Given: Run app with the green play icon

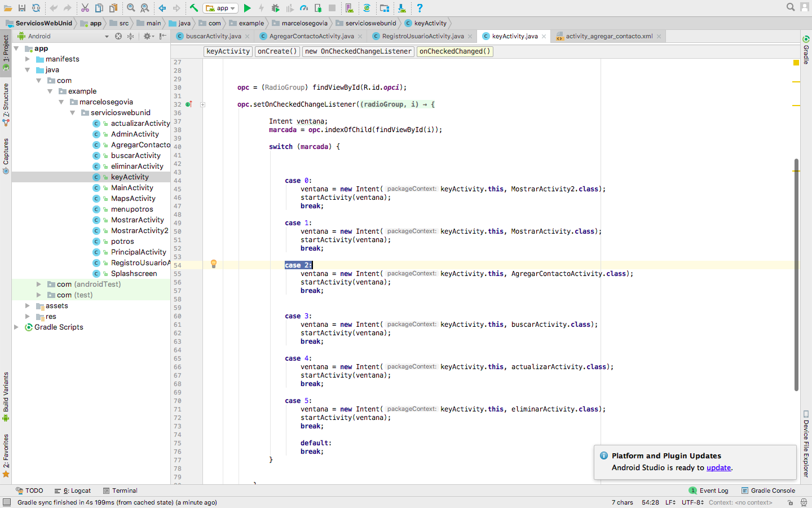Looking at the screenshot, I should pos(247,8).
